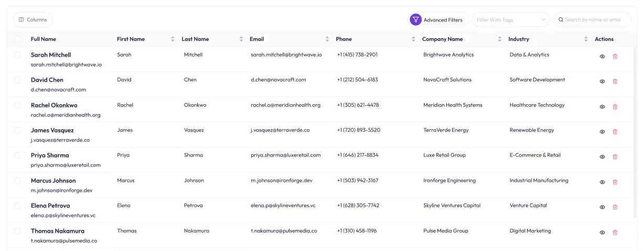Select company cell Ironforge Engineering

pos(449,181)
